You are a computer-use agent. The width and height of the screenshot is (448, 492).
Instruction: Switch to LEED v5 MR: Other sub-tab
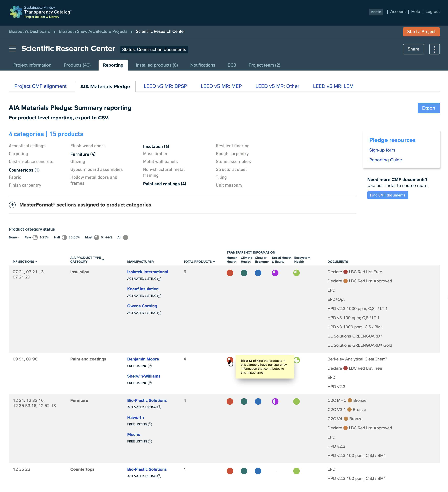[277, 86]
